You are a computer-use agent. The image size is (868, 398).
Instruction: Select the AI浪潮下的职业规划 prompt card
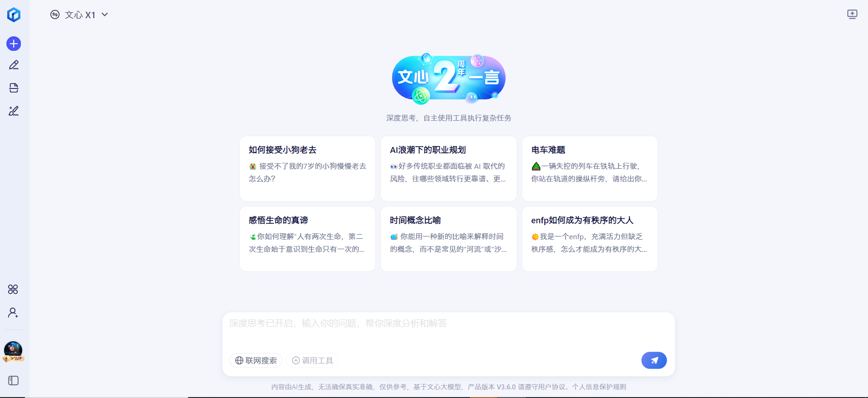pos(448,168)
